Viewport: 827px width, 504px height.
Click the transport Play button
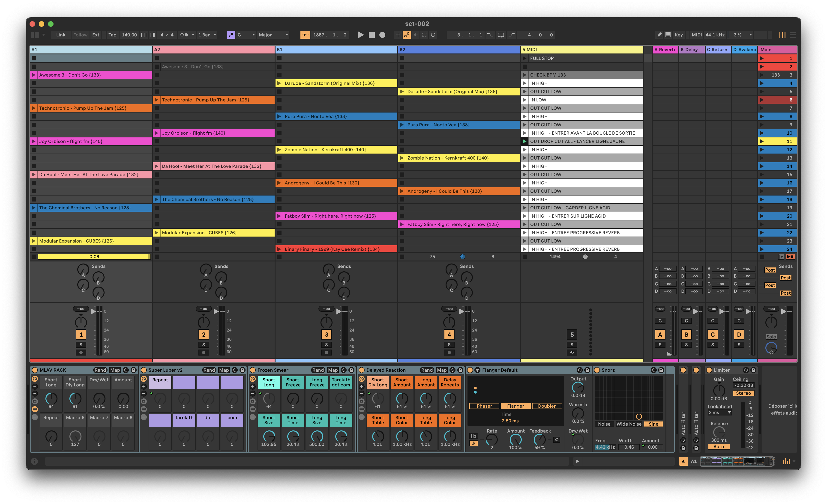tap(360, 35)
